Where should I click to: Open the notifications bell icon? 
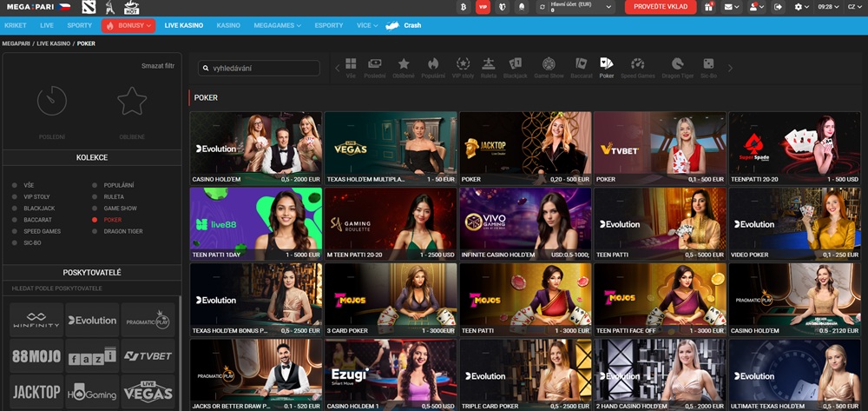(x=521, y=7)
